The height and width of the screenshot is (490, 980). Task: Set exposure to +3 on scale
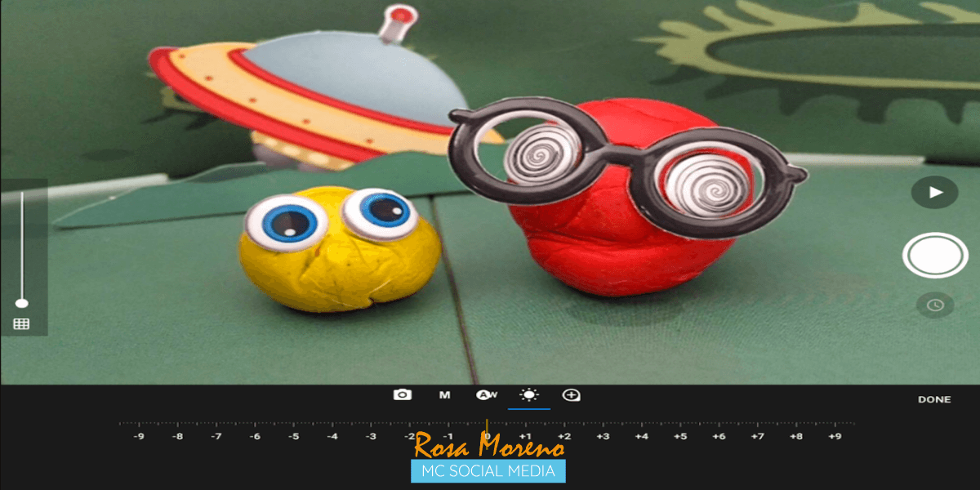pyautogui.click(x=603, y=436)
